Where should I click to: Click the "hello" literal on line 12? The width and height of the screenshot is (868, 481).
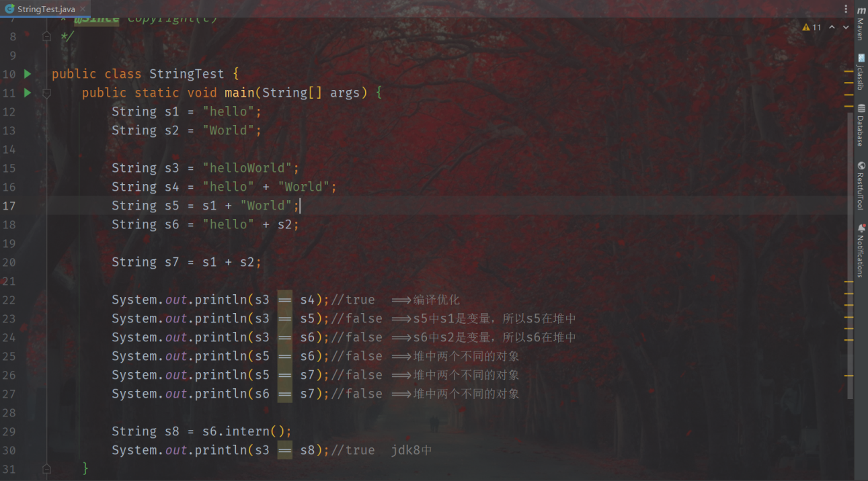click(x=229, y=112)
